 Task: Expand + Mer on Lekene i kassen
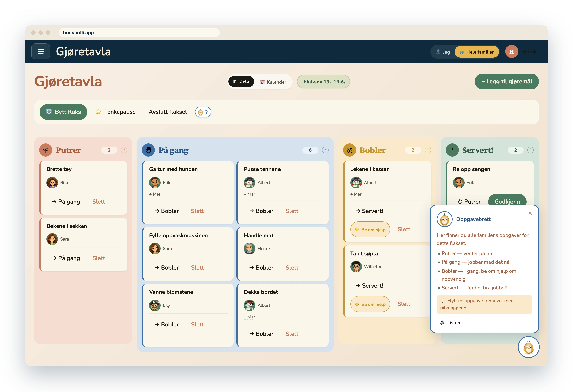pos(356,194)
